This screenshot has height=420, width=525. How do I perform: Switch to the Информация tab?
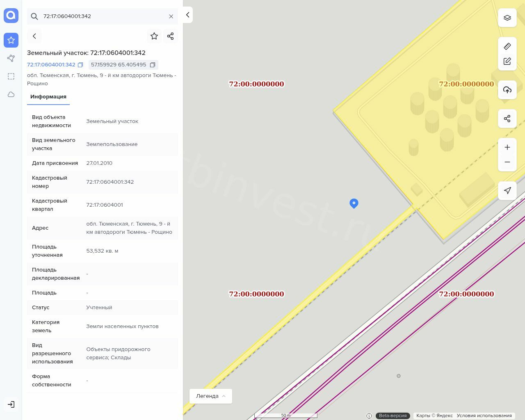tap(48, 97)
